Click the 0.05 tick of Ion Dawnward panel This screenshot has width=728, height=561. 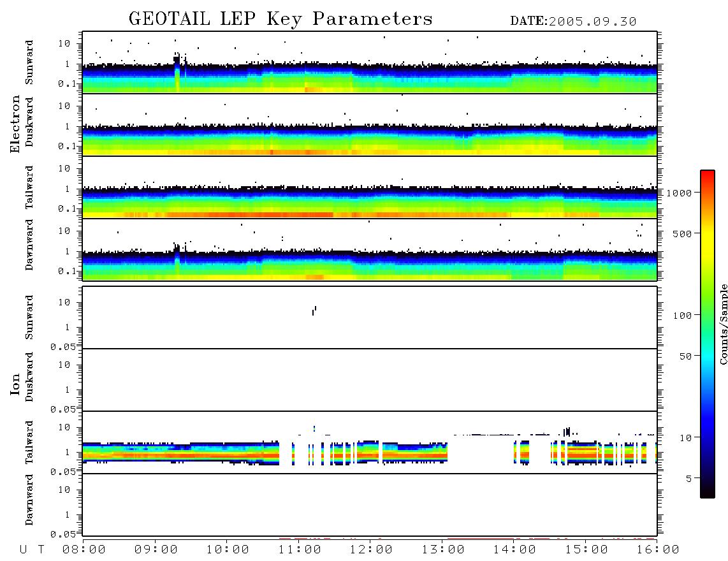[x=63, y=534]
